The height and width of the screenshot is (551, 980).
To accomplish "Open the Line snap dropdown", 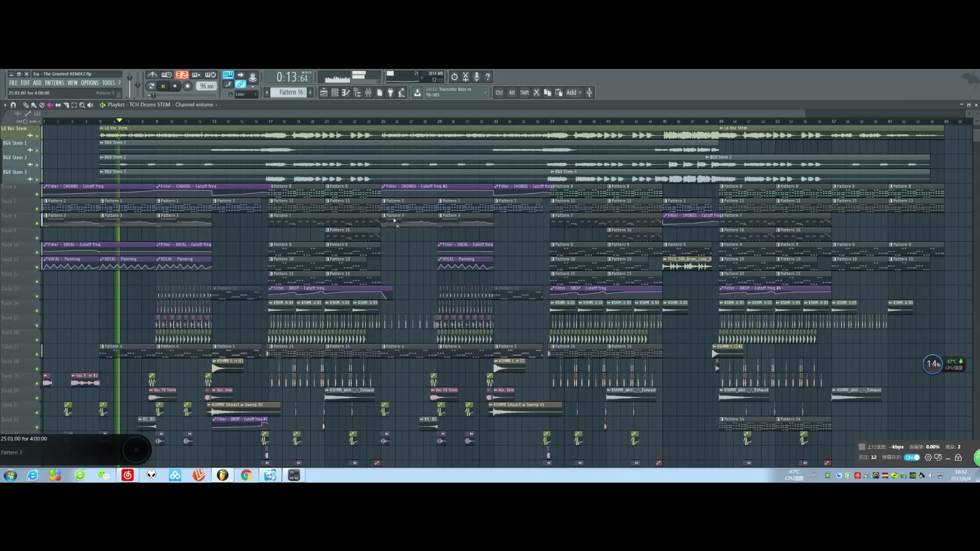I will [246, 94].
